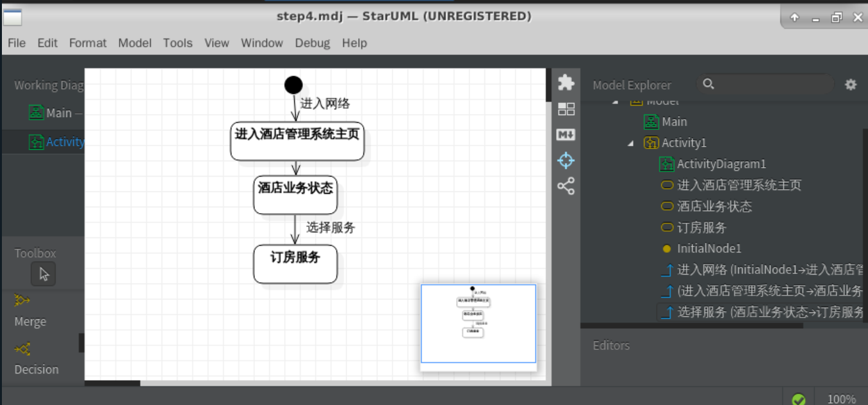Toggle the Markdown M+ documentation icon
Image resolution: width=868 pixels, height=405 pixels.
566,134
